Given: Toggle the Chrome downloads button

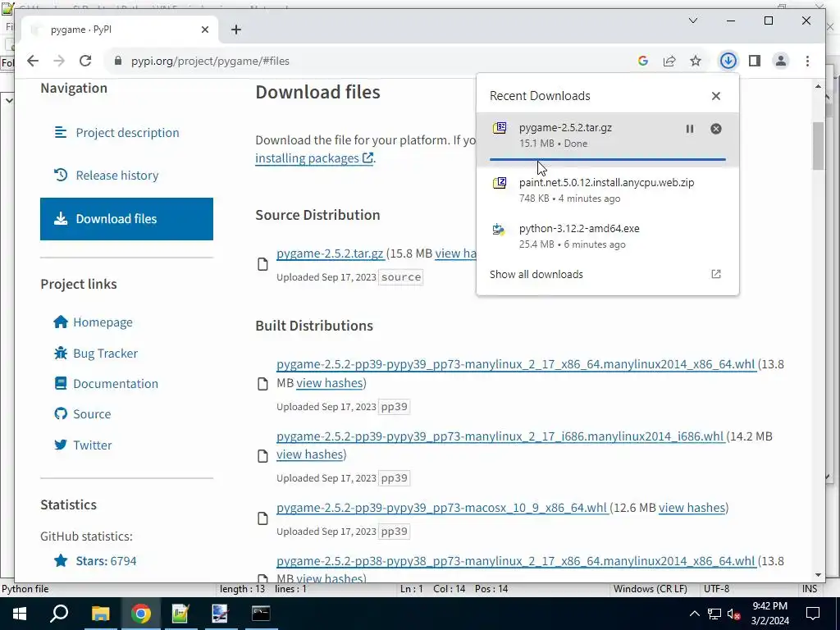Looking at the screenshot, I should pyautogui.click(x=728, y=61).
